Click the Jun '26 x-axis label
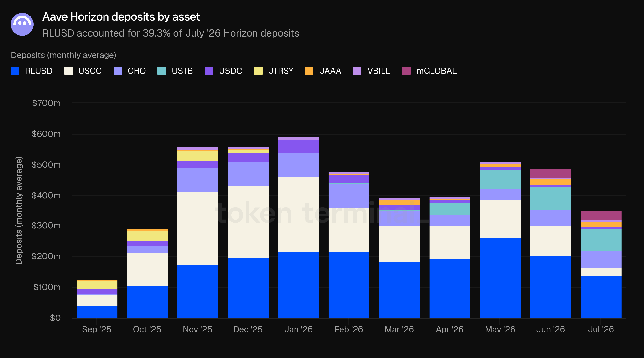644x358 pixels. pos(551,329)
